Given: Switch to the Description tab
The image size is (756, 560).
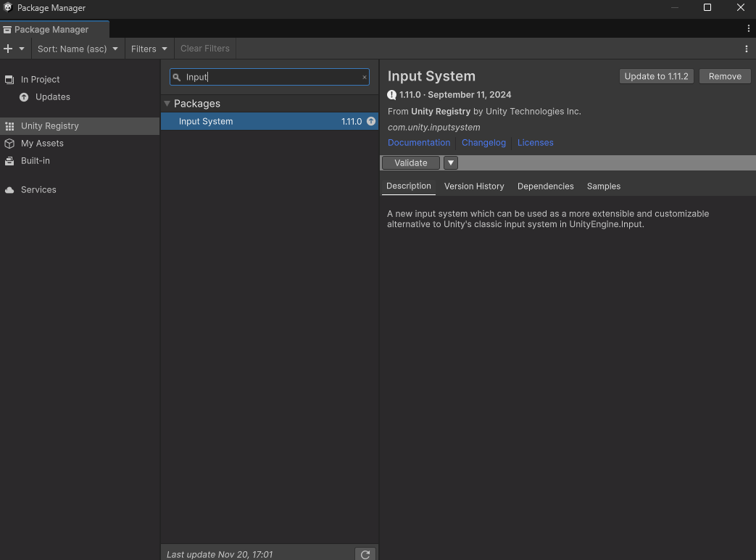Looking at the screenshot, I should (x=408, y=186).
